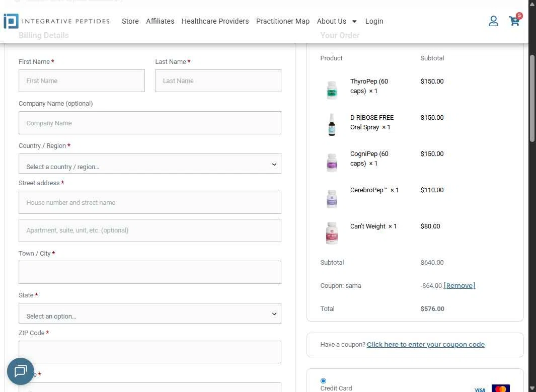536x392 pixels.
Task: Click the CerebroPep product thumbnail
Action: (332, 199)
